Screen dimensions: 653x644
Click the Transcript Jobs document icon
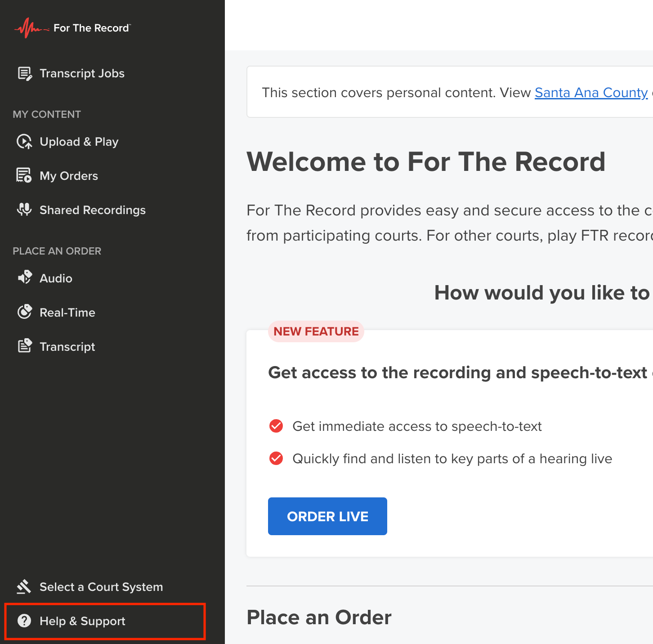24,74
